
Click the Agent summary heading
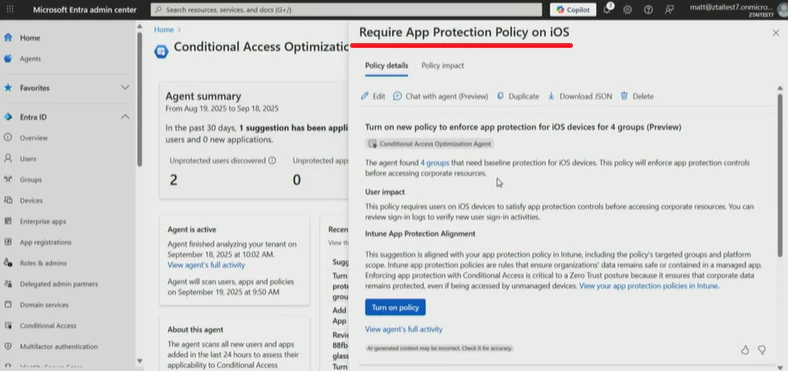[203, 96]
